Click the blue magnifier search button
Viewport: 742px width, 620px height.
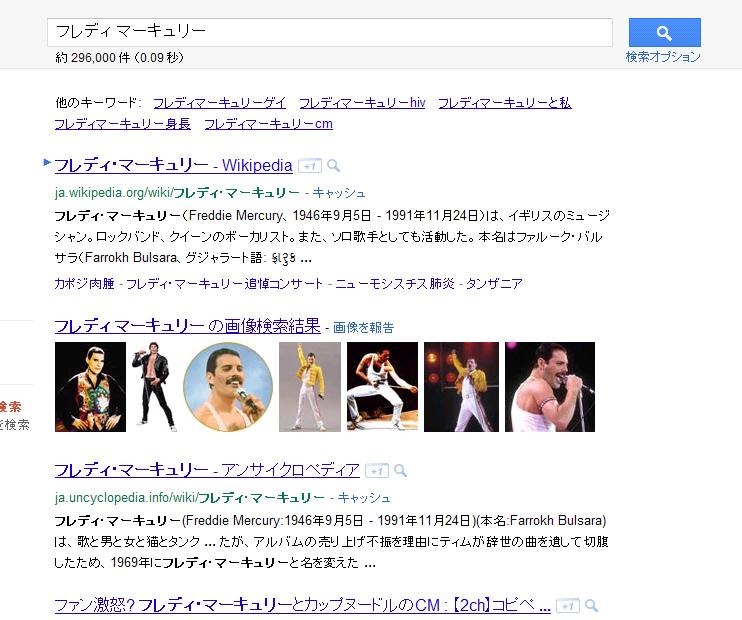tap(664, 32)
